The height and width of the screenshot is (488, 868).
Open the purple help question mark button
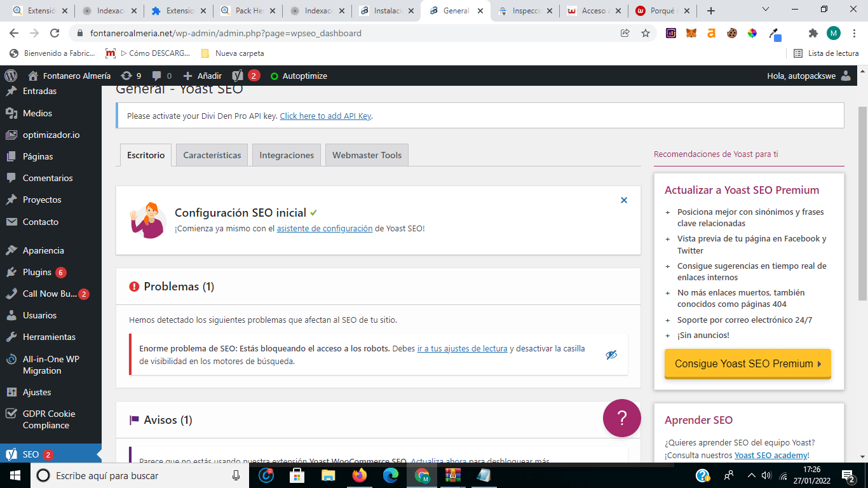(622, 418)
